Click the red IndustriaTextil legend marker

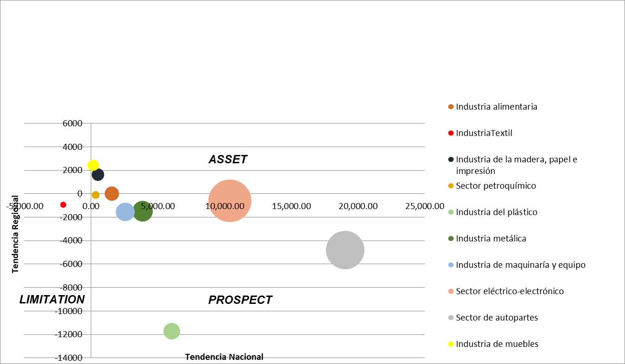pyautogui.click(x=450, y=133)
